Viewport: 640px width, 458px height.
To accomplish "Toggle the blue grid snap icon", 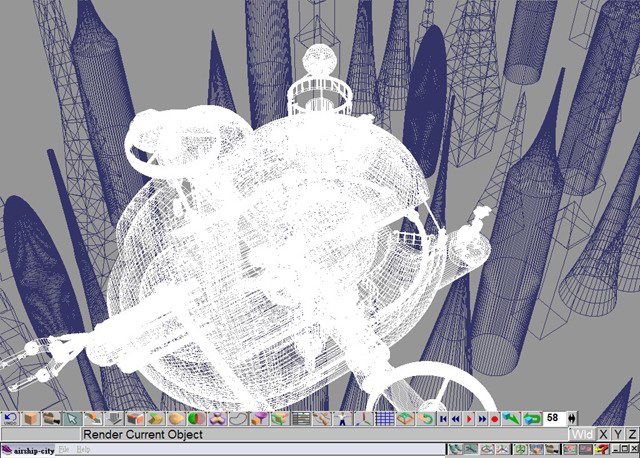I will [383, 419].
